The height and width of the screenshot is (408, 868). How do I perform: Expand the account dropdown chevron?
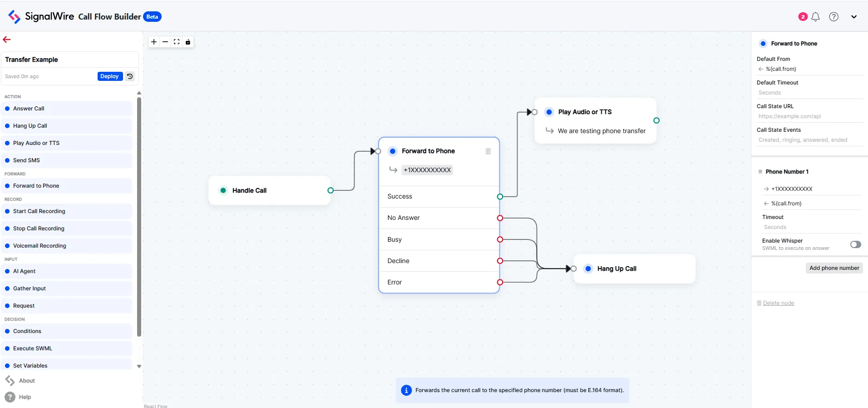853,17
